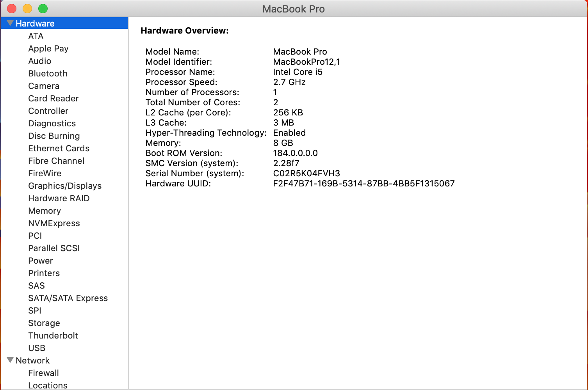Select the Network category
This screenshot has width=588, height=390.
33,360
